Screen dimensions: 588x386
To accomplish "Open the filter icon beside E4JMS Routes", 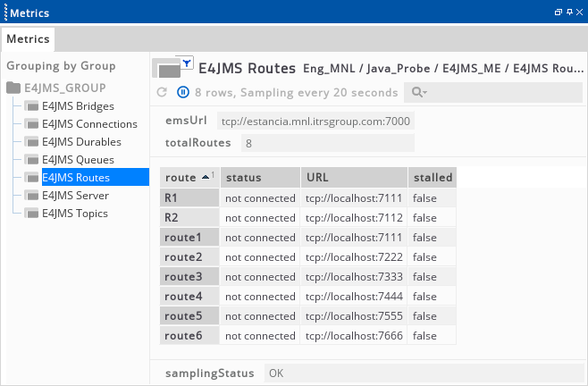I will coord(187,63).
